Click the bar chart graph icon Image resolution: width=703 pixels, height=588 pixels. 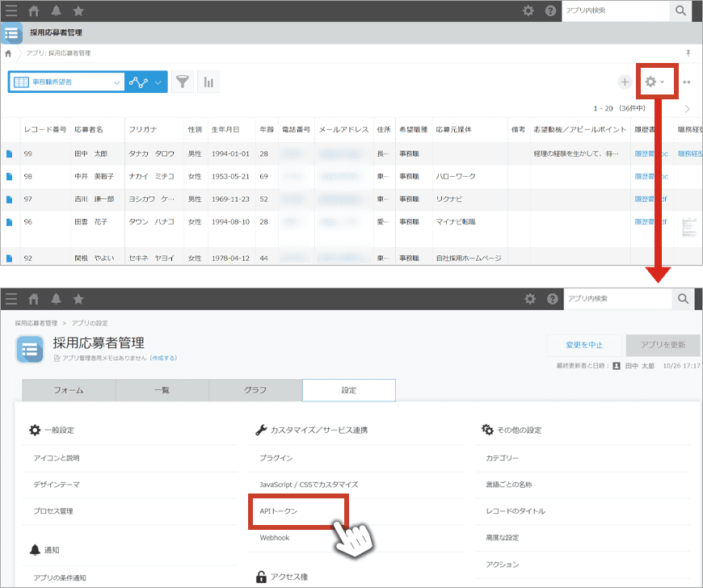(x=208, y=82)
